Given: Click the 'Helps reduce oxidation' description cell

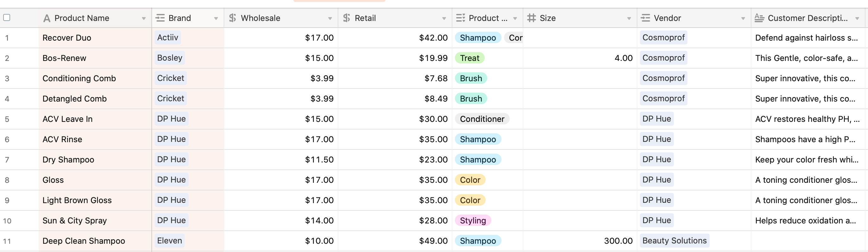Looking at the screenshot, I should point(808,221).
